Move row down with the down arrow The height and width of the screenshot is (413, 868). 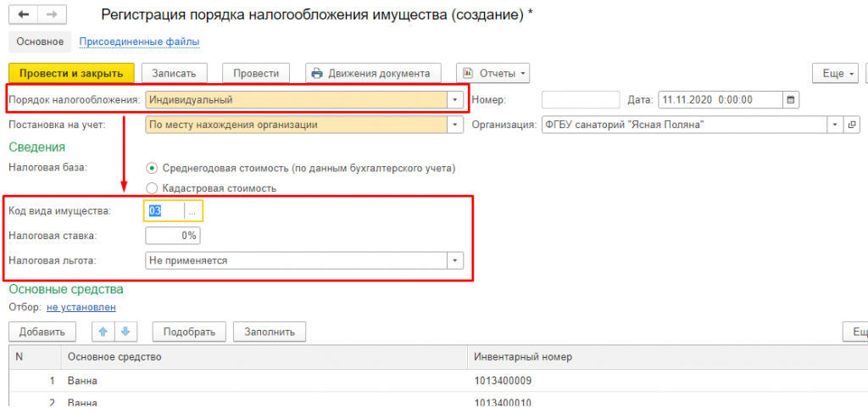125,332
